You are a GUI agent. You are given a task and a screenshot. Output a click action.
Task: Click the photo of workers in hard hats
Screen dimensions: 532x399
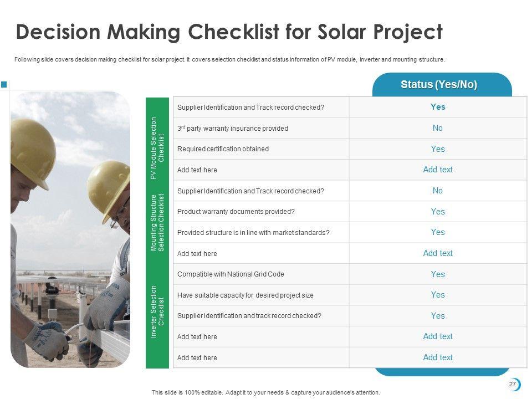(70, 230)
